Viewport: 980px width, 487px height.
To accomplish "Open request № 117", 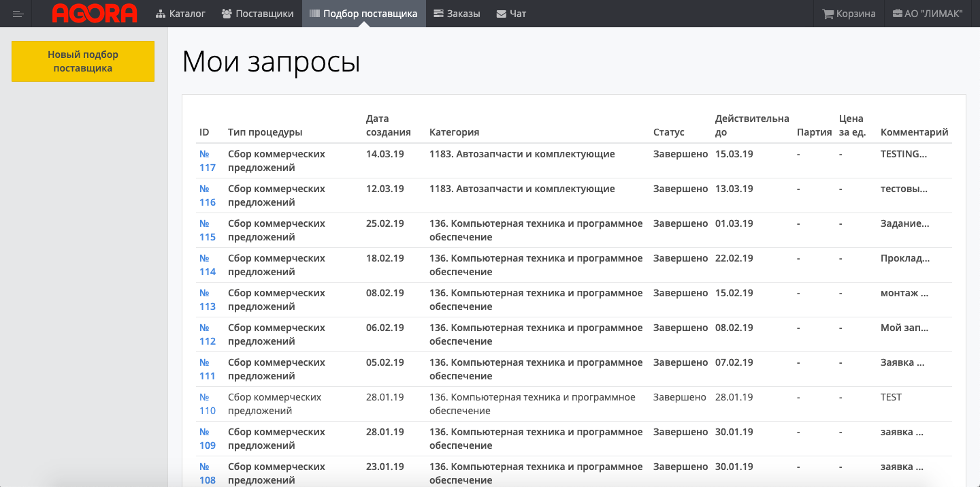I will [208, 161].
